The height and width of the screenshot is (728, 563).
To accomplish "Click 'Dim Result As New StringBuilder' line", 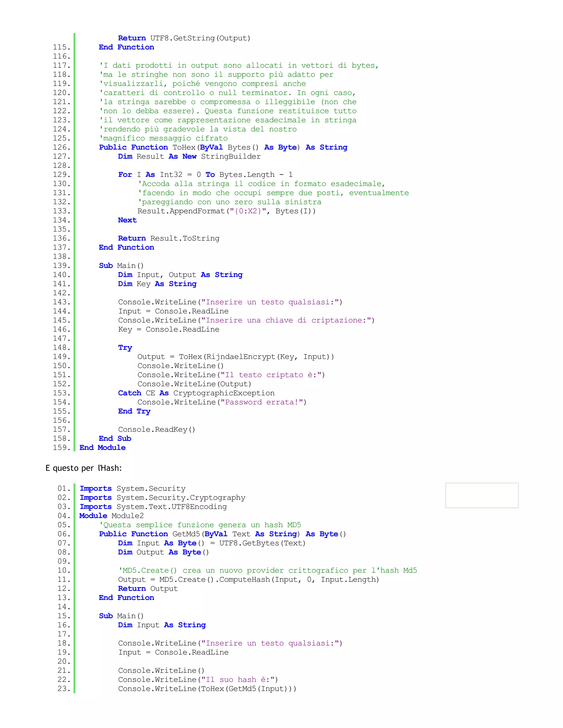I will [x=189, y=156].
